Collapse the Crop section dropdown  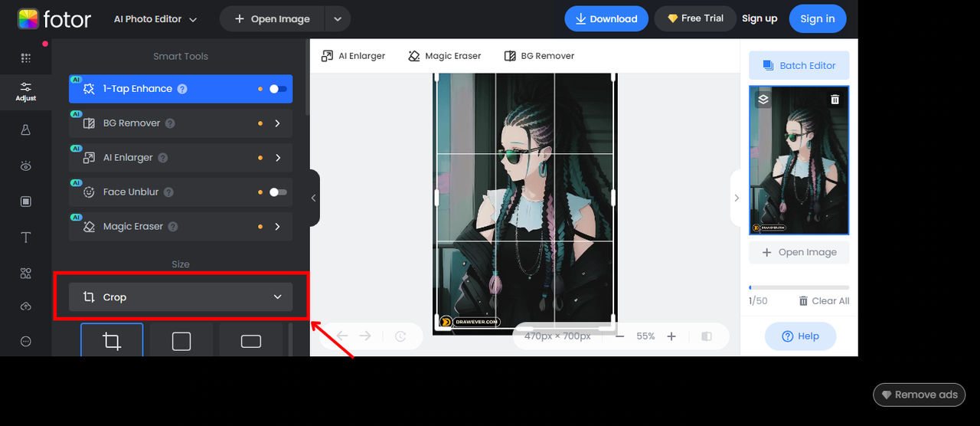click(x=277, y=297)
